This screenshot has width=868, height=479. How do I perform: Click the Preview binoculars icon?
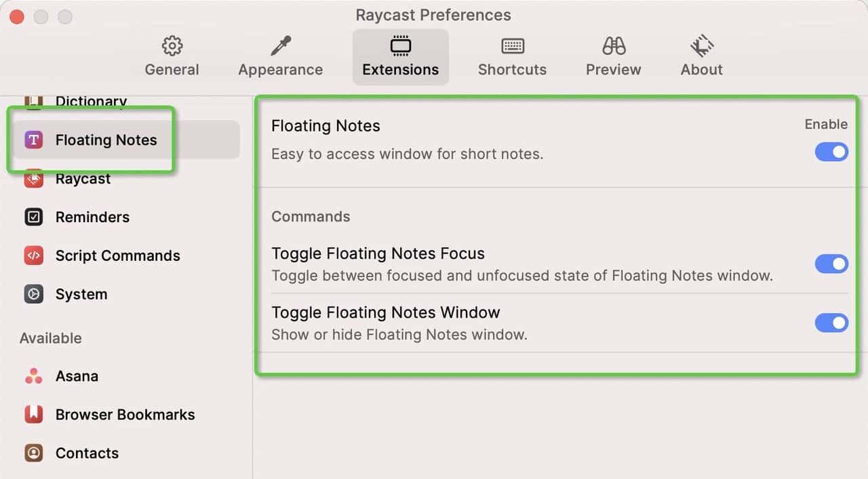point(612,46)
